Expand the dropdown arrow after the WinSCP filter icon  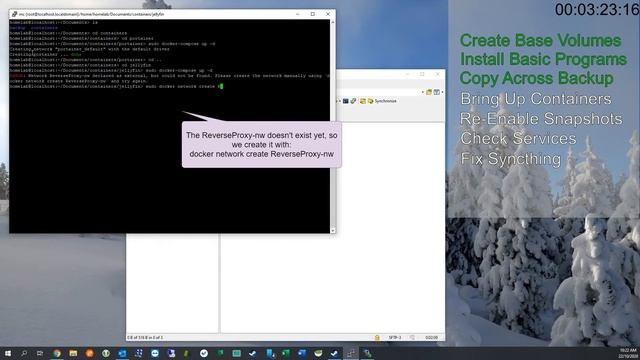442,92
